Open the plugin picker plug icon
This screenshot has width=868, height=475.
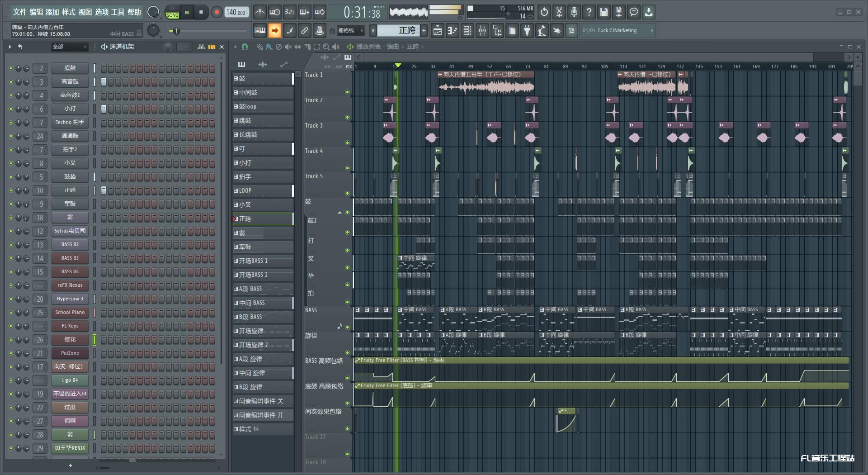pyautogui.click(x=527, y=31)
